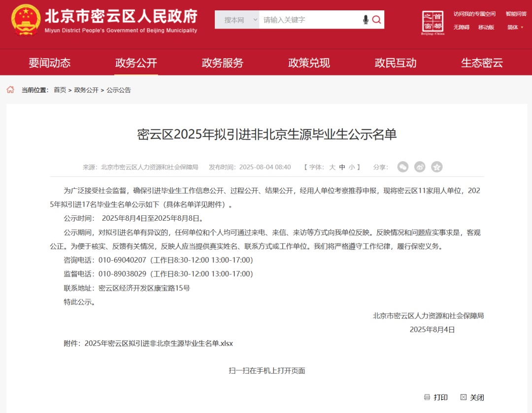The width and height of the screenshot is (532, 413).
Task: Select the 要闻动态 navigation tab
Action: [50, 63]
